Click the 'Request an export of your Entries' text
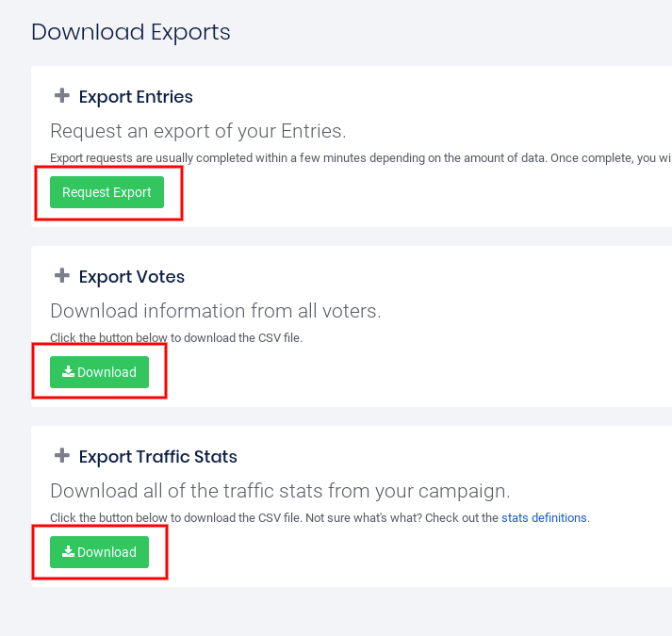This screenshot has height=636, width=672. point(198,131)
